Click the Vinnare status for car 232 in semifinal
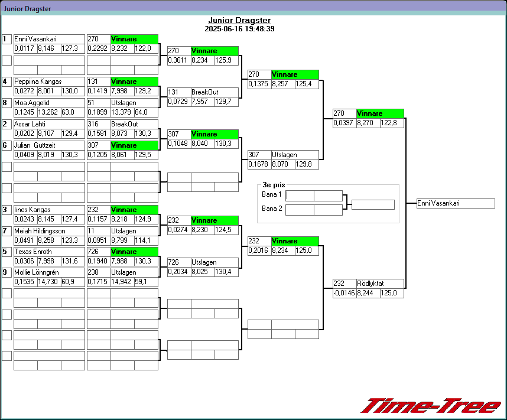 pos(295,241)
